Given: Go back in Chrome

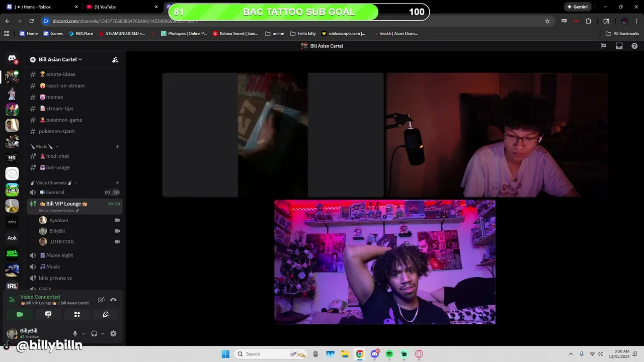Looking at the screenshot, I should [7, 21].
